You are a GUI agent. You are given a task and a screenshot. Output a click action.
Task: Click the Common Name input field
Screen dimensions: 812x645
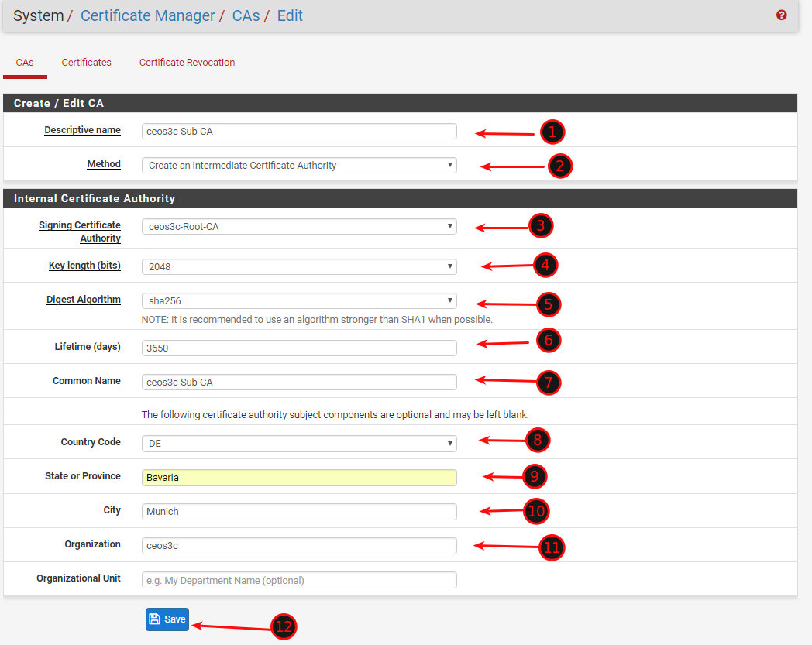[x=299, y=383]
